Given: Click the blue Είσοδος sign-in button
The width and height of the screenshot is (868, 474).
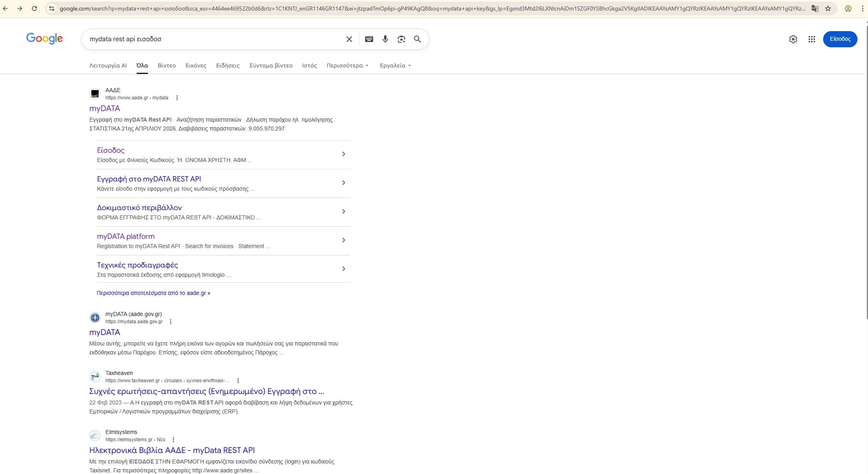Looking at the screenshot, I should click(x=840, y=39).
